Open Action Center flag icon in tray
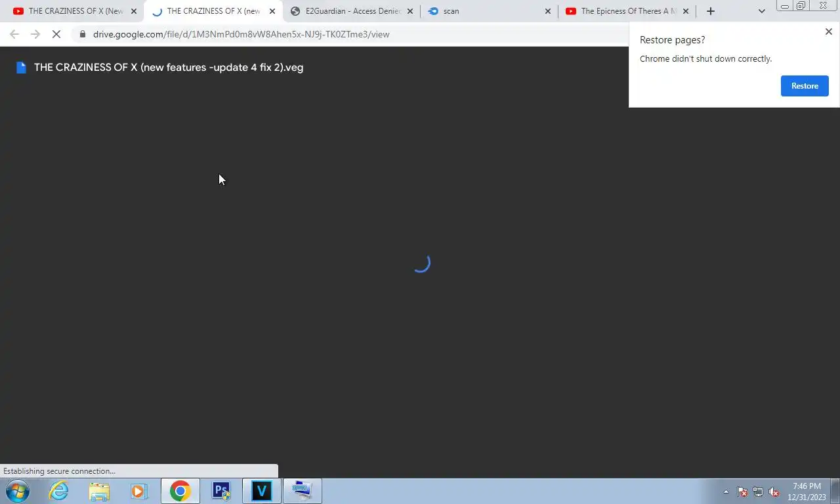Viewport: 840px width, 504px height. click(742, 492)
